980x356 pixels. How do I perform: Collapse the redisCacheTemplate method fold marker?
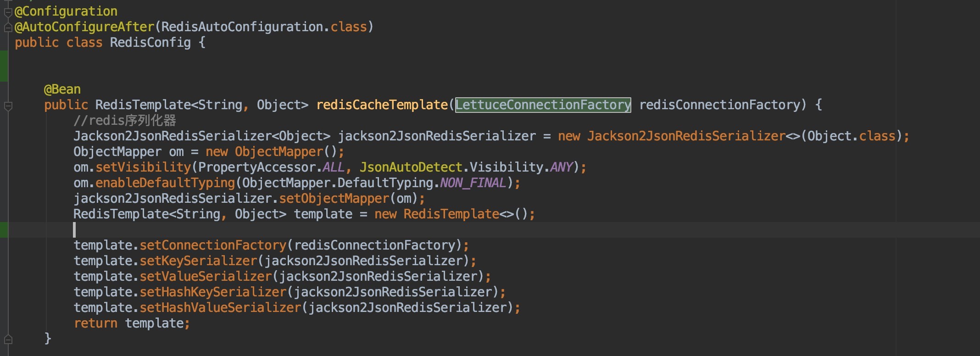(8, 106)
